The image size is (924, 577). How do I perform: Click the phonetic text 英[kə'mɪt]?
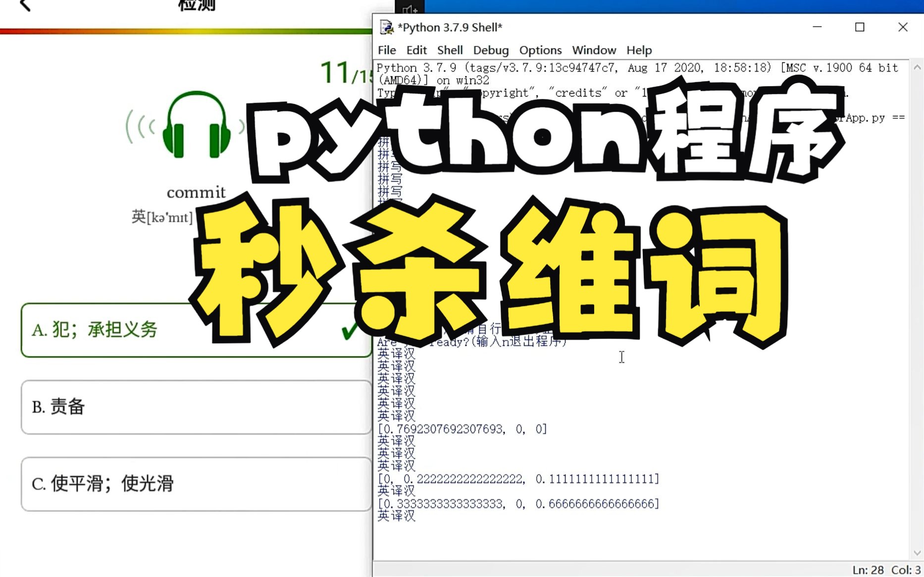coord(162,217)
